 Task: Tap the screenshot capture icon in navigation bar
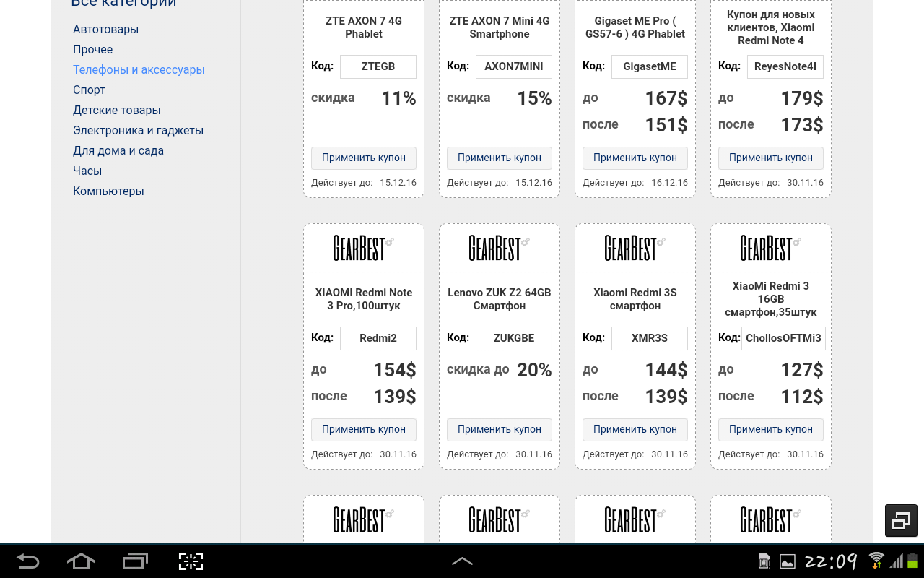[x=191, y=561]
